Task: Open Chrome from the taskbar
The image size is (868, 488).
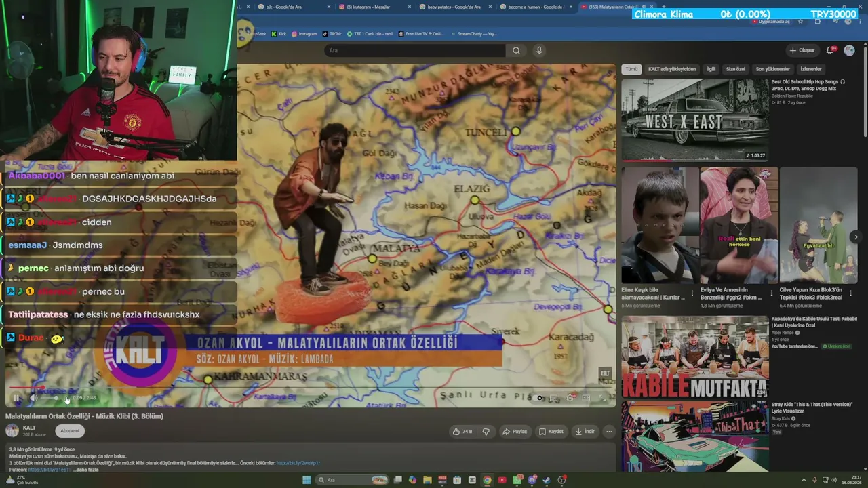Action: [487, 480]
